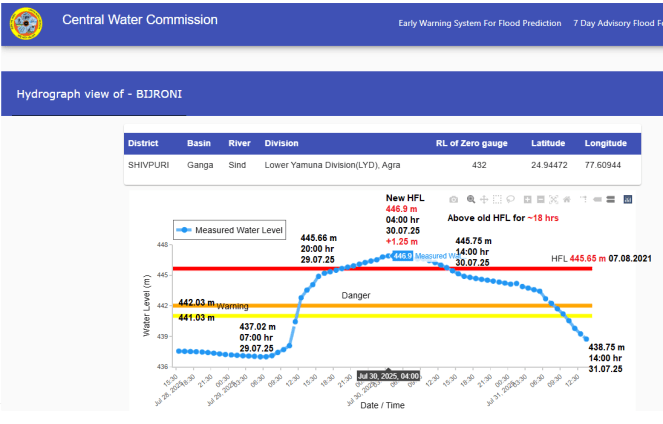Reset axes with the home icon
The width and height of the screenshot is (663, 424).
click(x=567, y=200)
